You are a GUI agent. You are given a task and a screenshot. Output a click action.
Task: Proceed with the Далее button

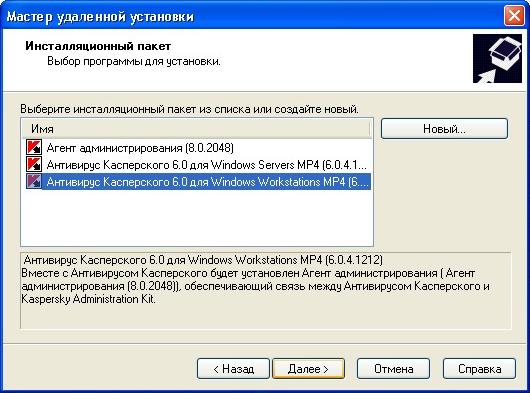[x=308, y=369]
